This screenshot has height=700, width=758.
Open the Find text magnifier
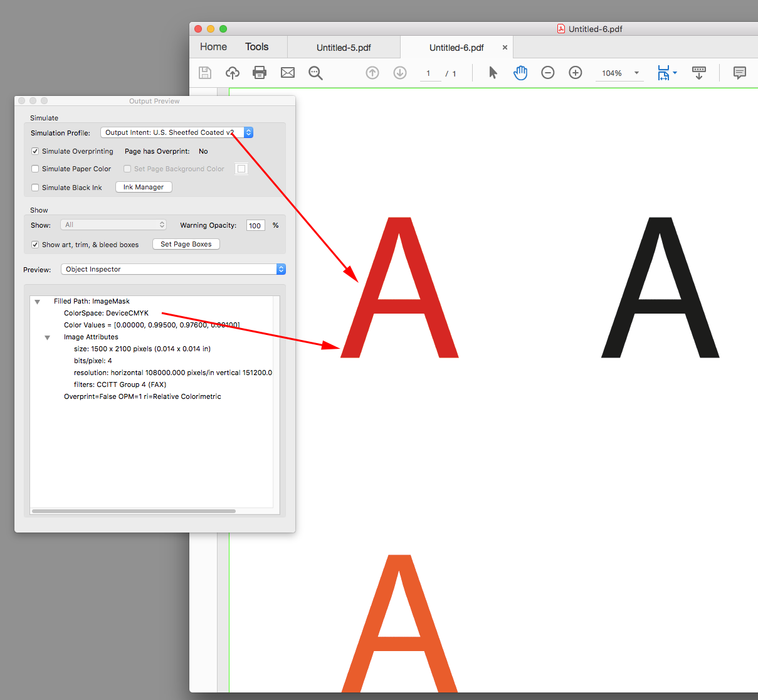click(x=315, y=73)
